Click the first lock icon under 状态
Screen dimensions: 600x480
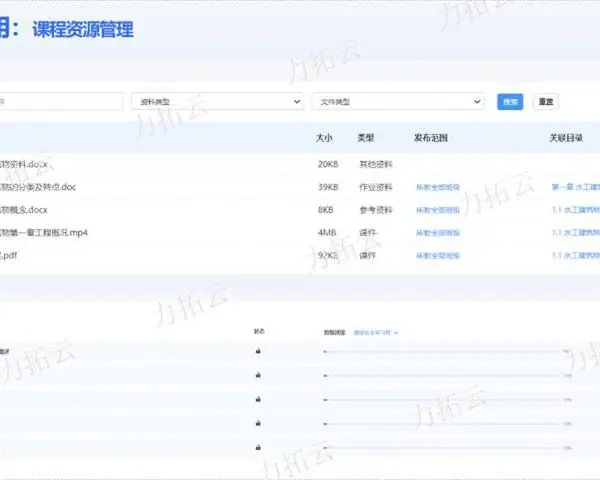click(258, 351)
